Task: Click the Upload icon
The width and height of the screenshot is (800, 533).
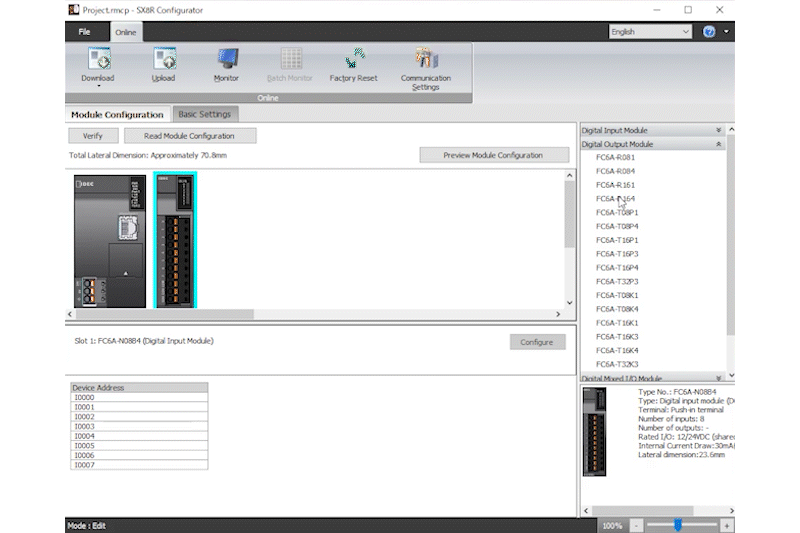Action: [x=164, y=58]
